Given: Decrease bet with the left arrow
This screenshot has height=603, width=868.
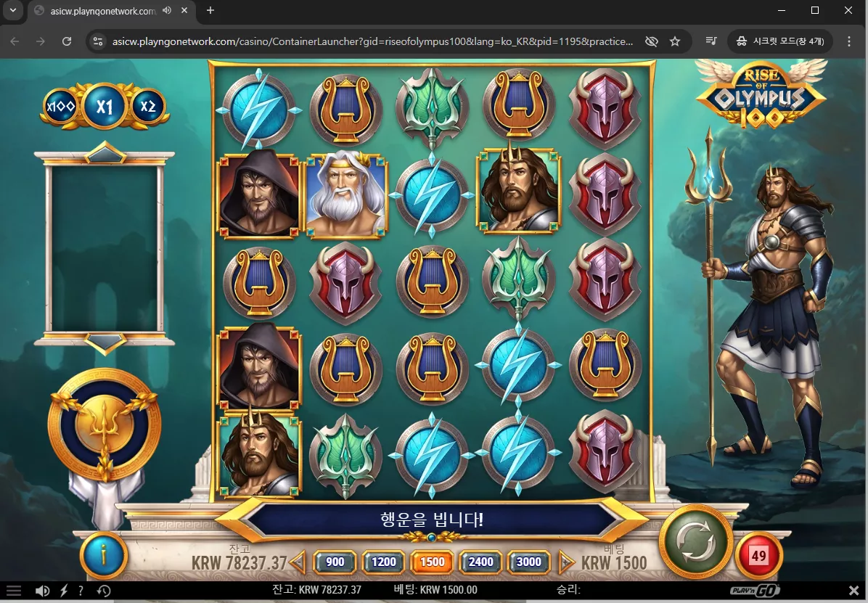Looking at the screenshot, I should pos(298,562).
